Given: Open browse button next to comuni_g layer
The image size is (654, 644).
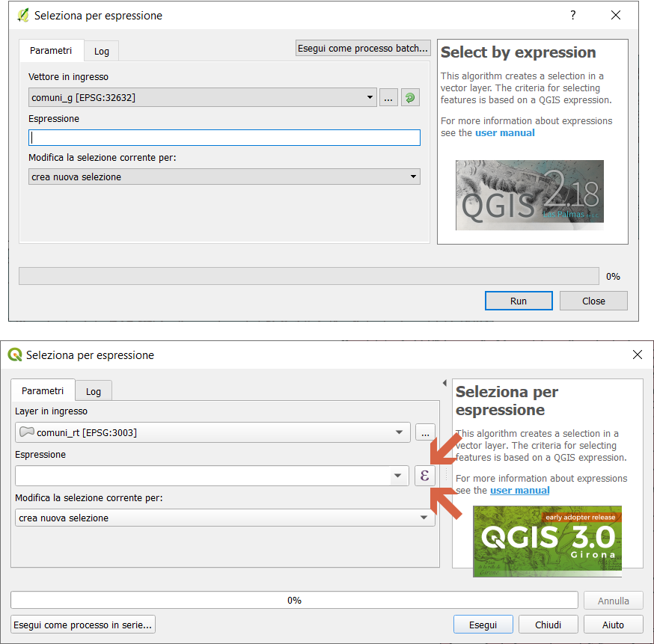Looking at the screenshot, I should 388,98.
